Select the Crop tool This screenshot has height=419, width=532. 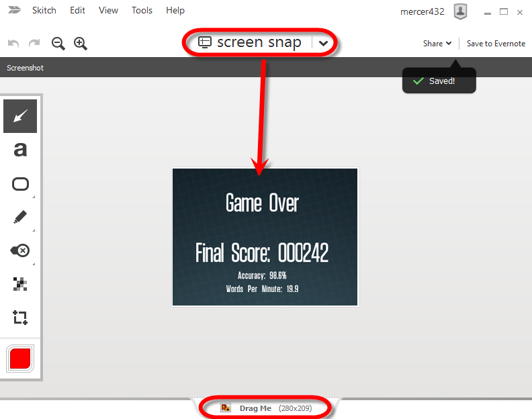[x=20, y=318]
